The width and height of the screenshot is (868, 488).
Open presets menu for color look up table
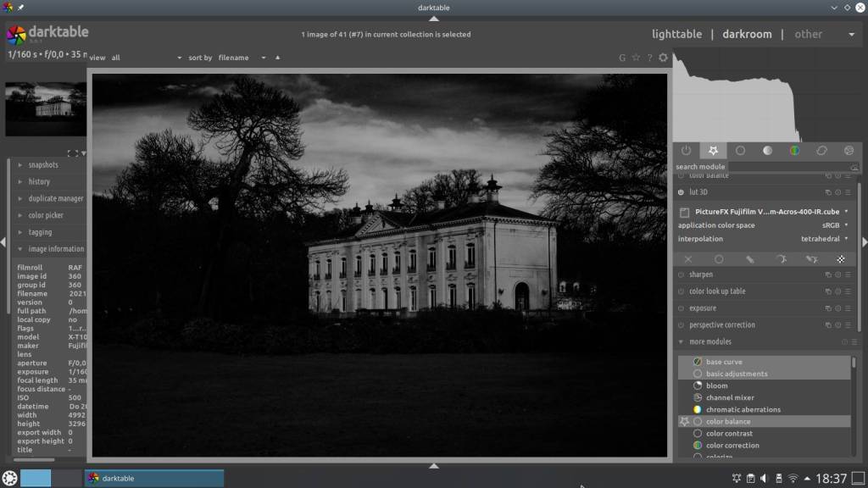848,291
